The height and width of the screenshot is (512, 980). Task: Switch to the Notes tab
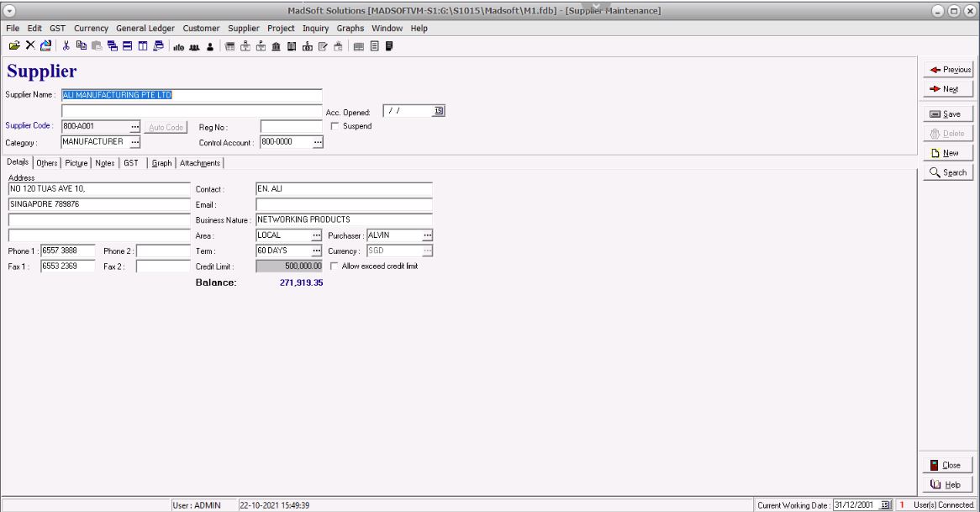[x=105, y=163]
